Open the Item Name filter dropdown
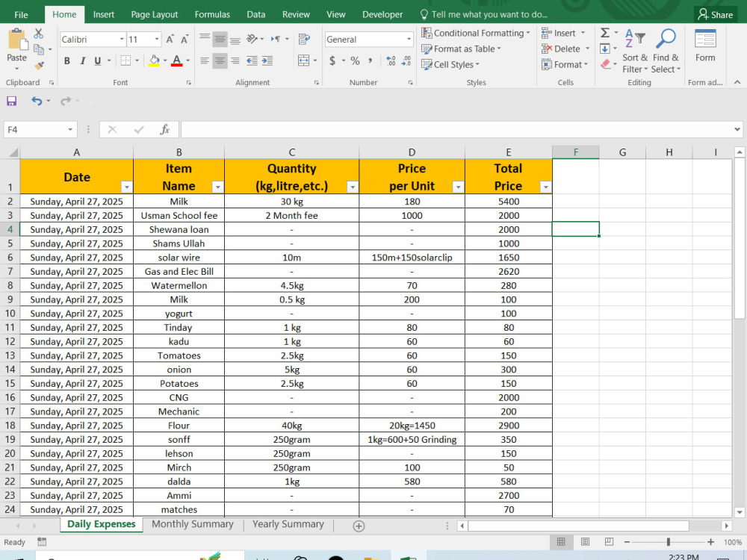747x560 pixels. (217, 187)
